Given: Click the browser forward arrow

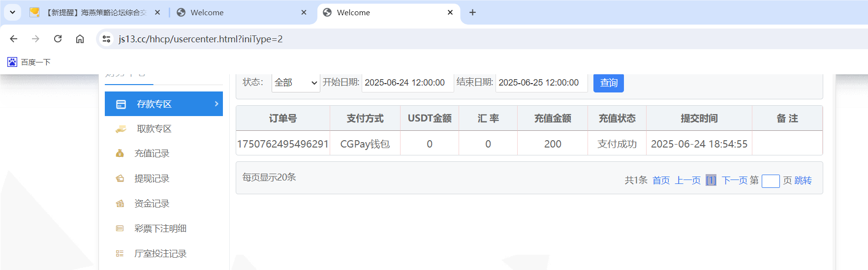Looking at the screenshot, I should tap(35, 39).
